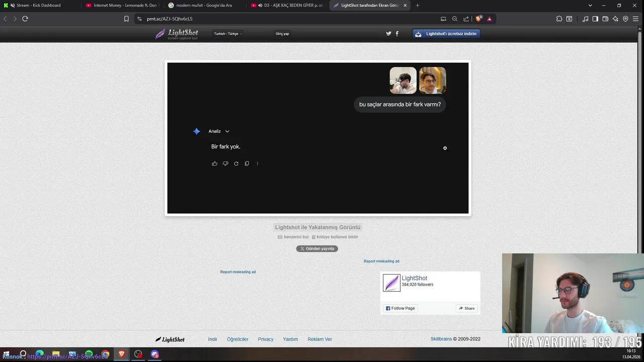Click Share in Facebook widget
Image resolution: width=644 pixels, height=362 pixels.
[467, 308]
